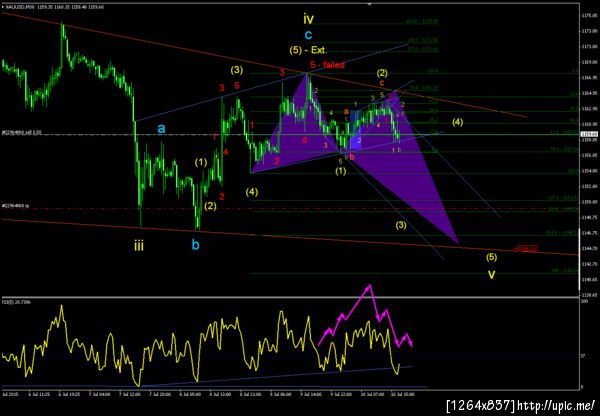Select the red '5 - failed' label

[327, 65]
